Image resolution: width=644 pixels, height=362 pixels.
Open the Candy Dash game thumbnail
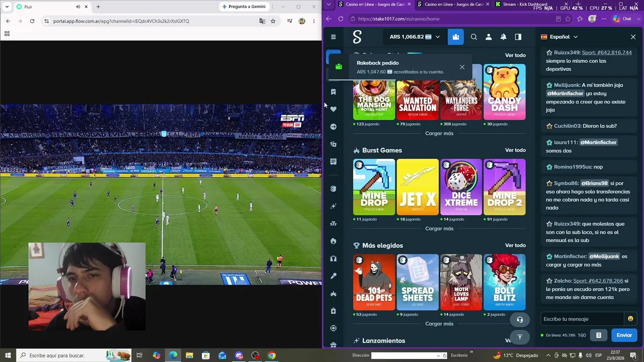[505, 92]
